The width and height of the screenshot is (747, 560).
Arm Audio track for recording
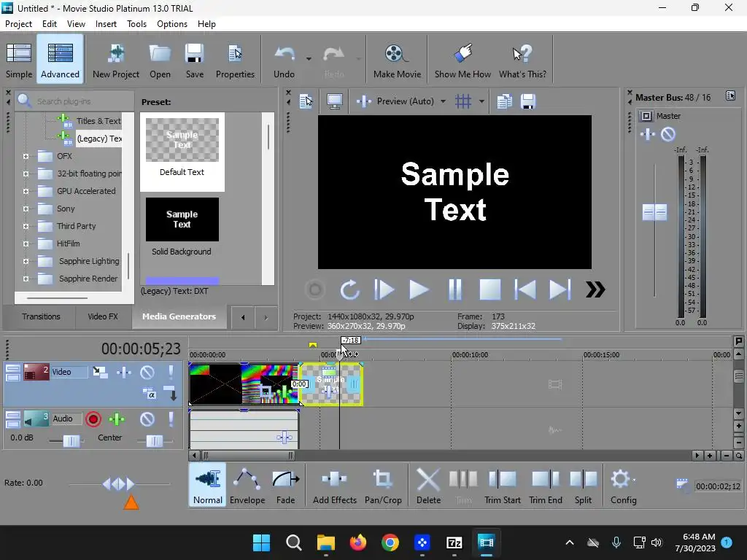tap(93, 419)
